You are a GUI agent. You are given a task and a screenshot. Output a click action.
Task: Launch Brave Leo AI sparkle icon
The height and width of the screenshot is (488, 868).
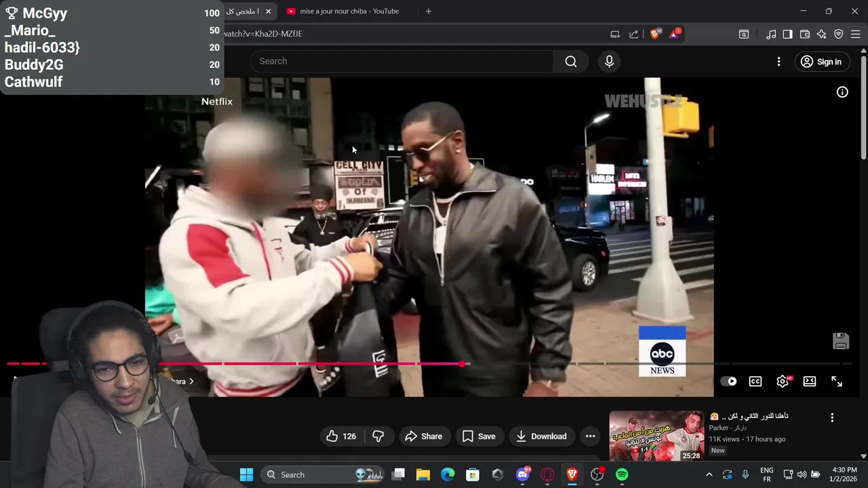click(822, 34)
